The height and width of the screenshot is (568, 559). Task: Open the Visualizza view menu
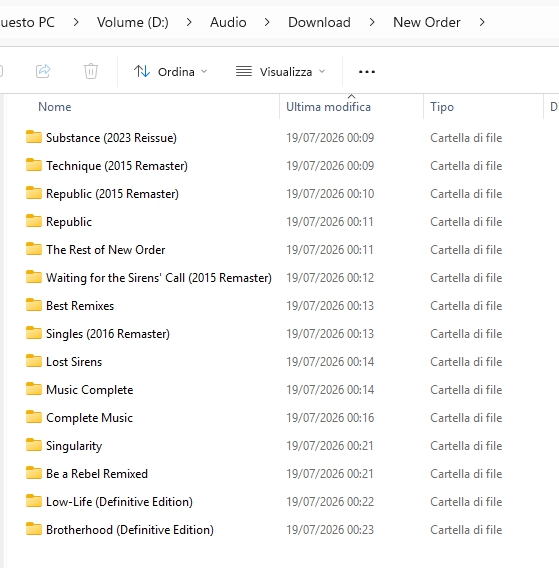coord(280,72)
